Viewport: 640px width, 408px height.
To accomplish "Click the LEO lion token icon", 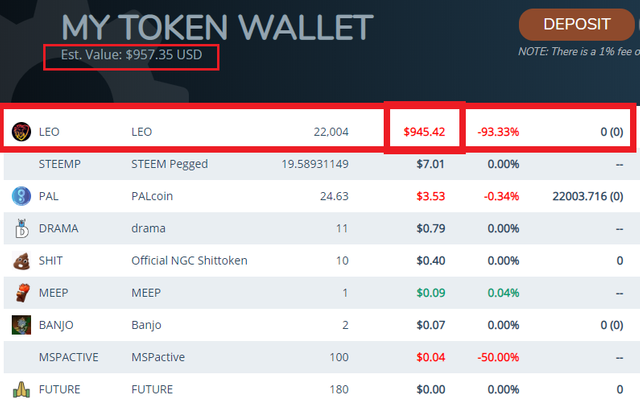I will (21, 131).
